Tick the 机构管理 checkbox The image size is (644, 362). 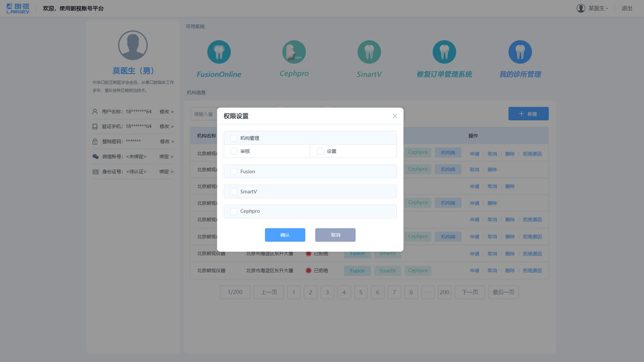click(x=234, y=138)
